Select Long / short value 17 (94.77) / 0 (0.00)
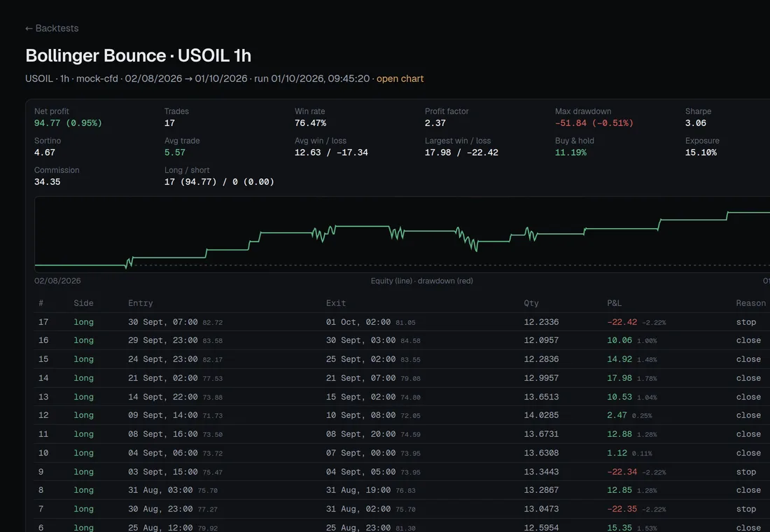Screen dimensions: 770x532 [x=219, y=182]
